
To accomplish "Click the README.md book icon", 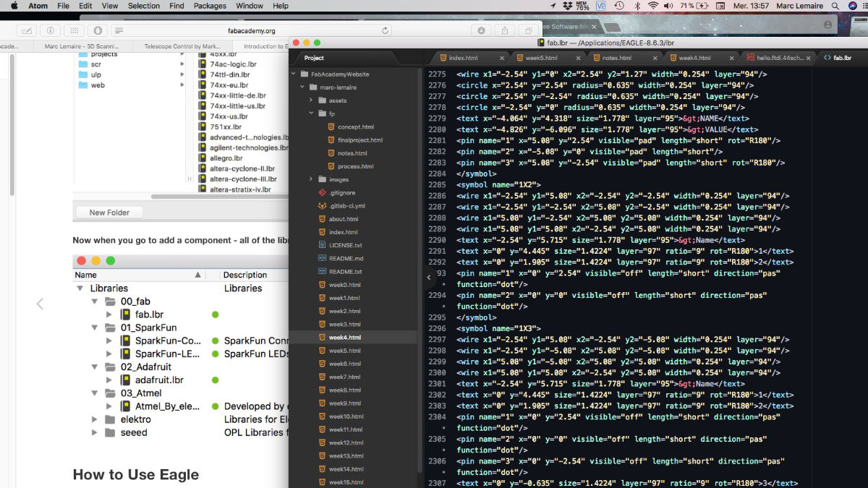I will click(323, 258).
